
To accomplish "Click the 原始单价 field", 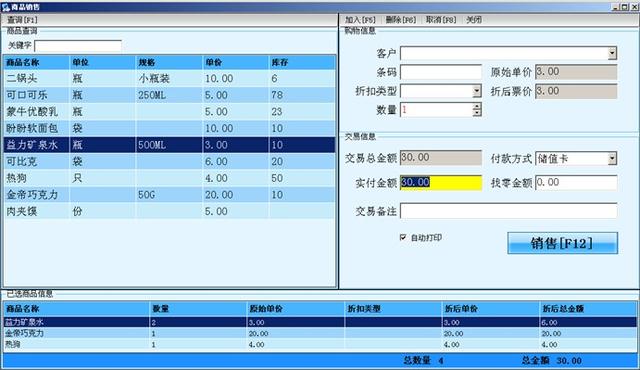I will coord(576,72).
